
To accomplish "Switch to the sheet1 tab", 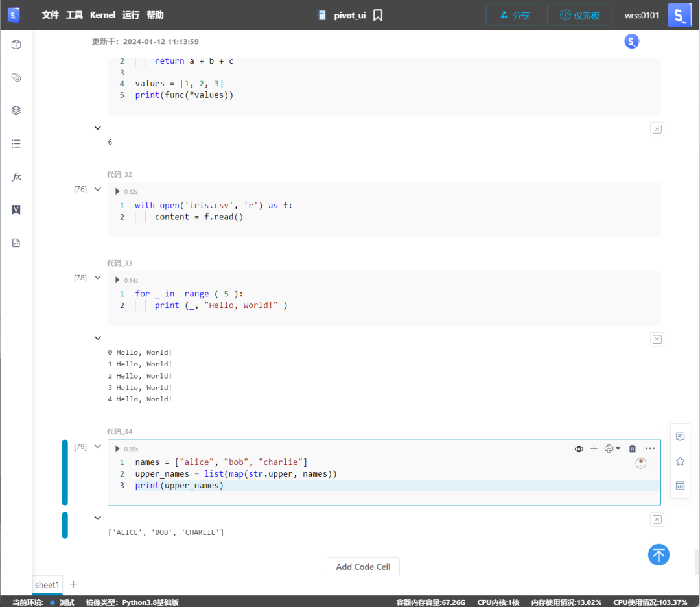I will pos(47,584).
